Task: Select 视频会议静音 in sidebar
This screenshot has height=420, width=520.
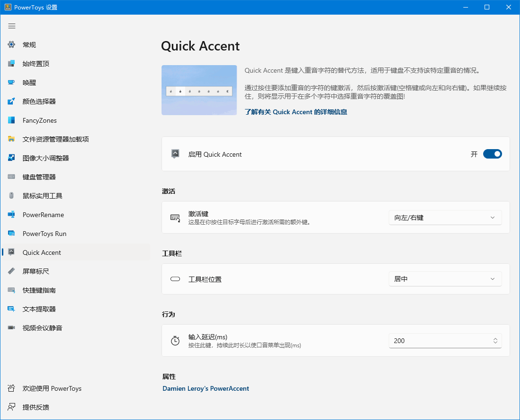Action: coord(43,328)
